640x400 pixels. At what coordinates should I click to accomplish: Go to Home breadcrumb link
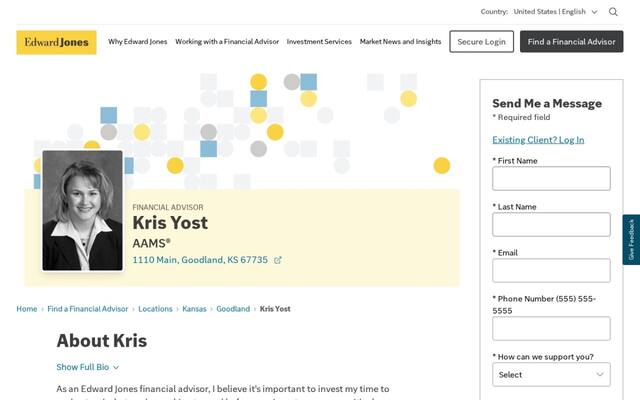27,309
